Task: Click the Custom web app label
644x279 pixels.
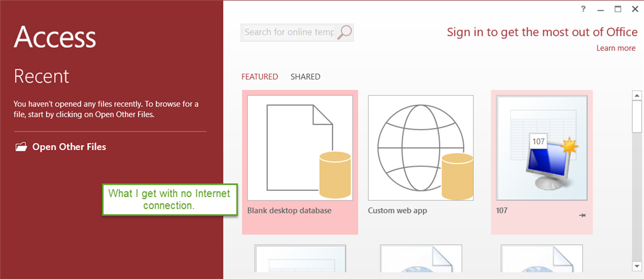Action: 397,211
